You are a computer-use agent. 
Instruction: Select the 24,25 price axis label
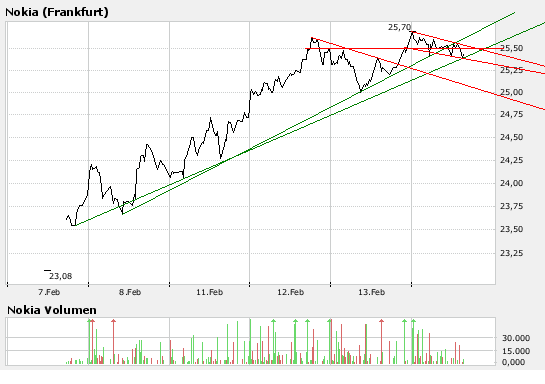[x=511, y=160]
